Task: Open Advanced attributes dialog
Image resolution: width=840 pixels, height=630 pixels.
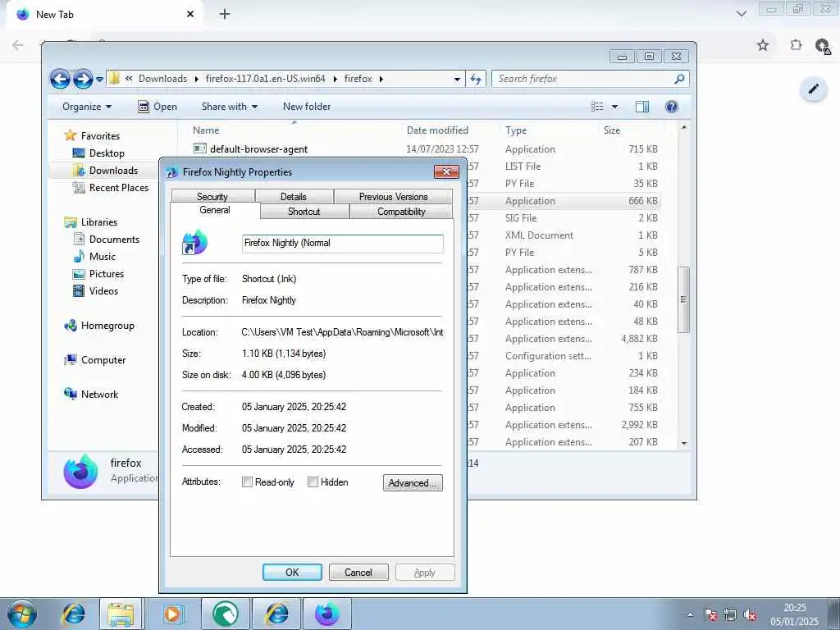Action: (413, 482)
